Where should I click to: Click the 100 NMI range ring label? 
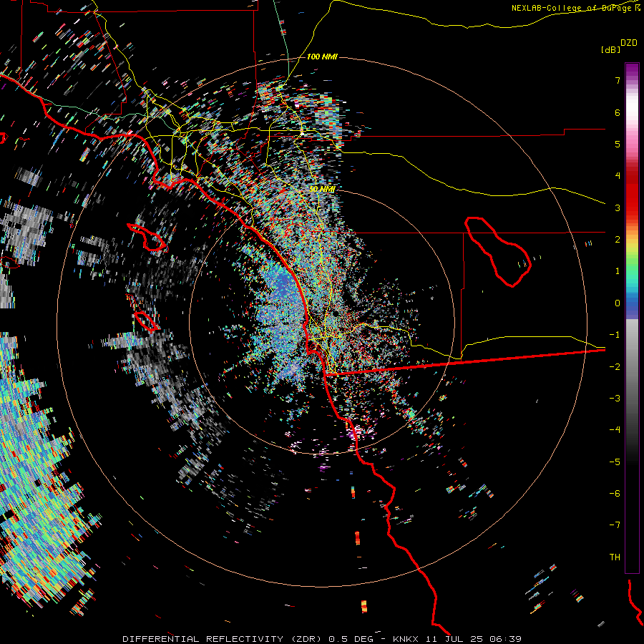(x=322, y=57)
